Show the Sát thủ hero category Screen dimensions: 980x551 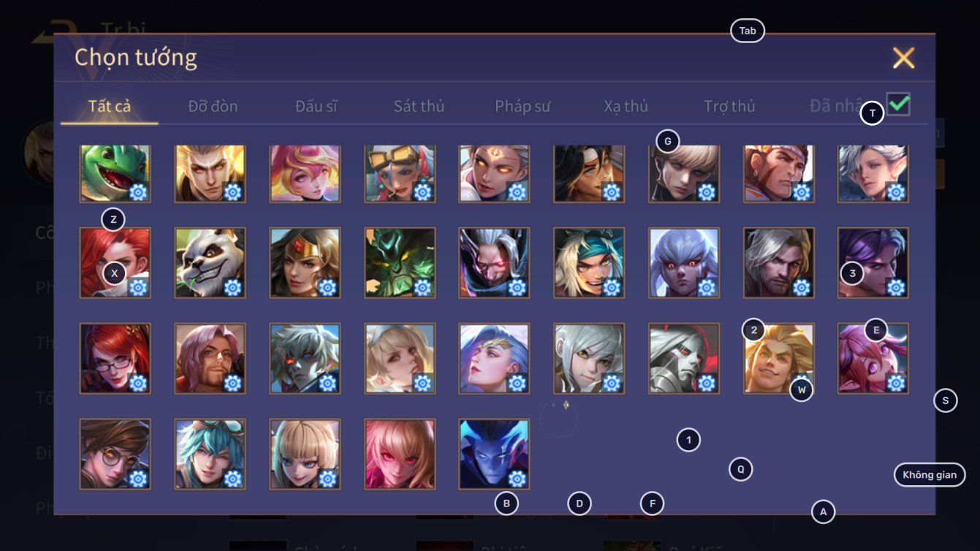419,106
